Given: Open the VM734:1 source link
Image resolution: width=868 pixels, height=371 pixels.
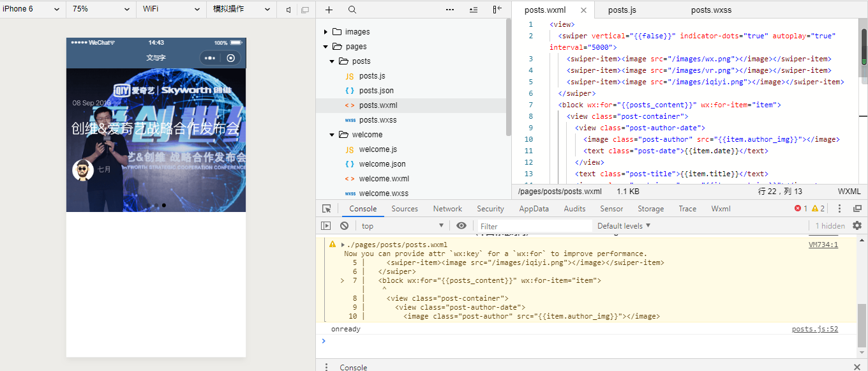Looking at the screenshot, I should tap(823, 245).
